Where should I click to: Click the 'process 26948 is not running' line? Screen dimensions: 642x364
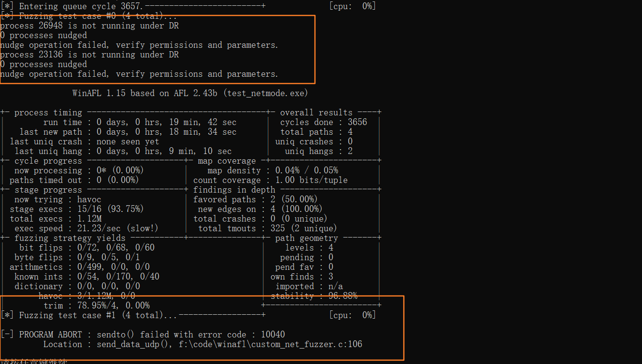[89, 26]
